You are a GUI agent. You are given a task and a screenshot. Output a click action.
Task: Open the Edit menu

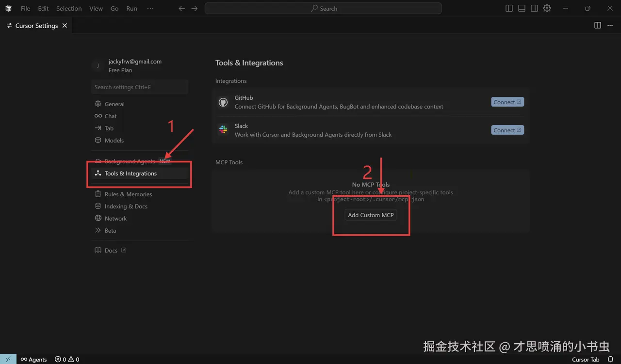43,8
